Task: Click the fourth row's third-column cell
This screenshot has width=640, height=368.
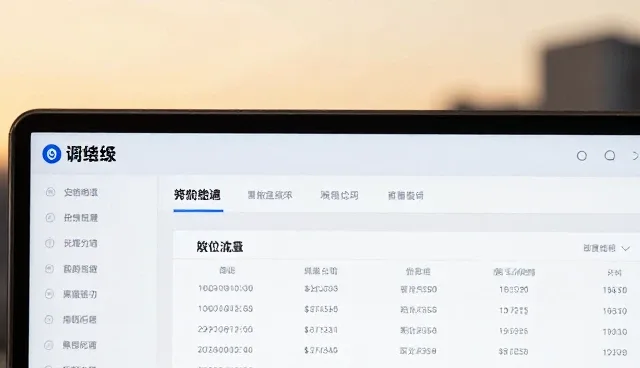Action: tap(418, 350)
